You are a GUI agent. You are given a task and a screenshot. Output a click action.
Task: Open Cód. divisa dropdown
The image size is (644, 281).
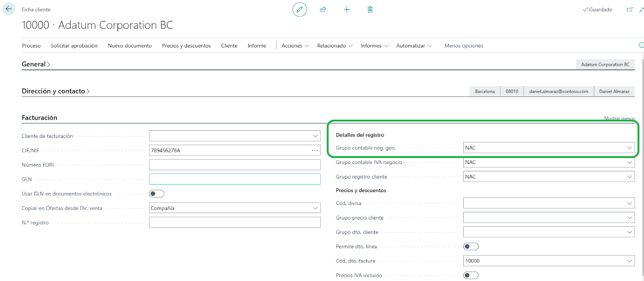pos(630,203)
